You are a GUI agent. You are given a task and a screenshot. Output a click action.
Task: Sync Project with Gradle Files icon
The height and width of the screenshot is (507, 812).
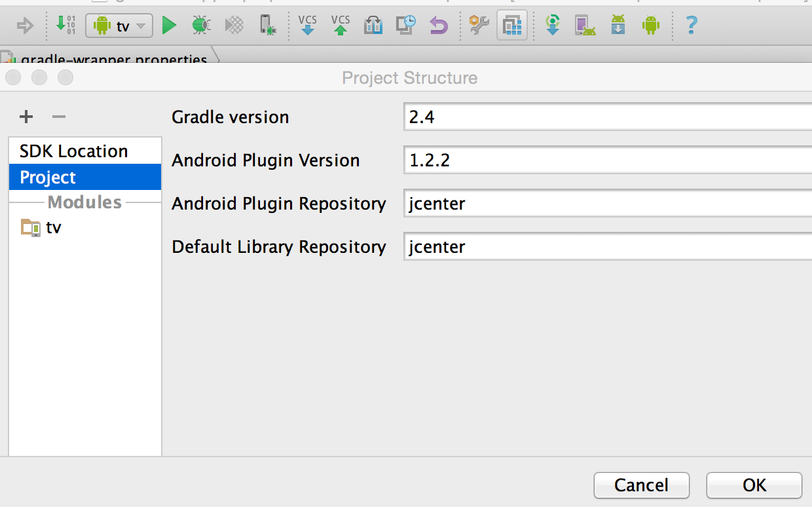[x=553, y=26]
